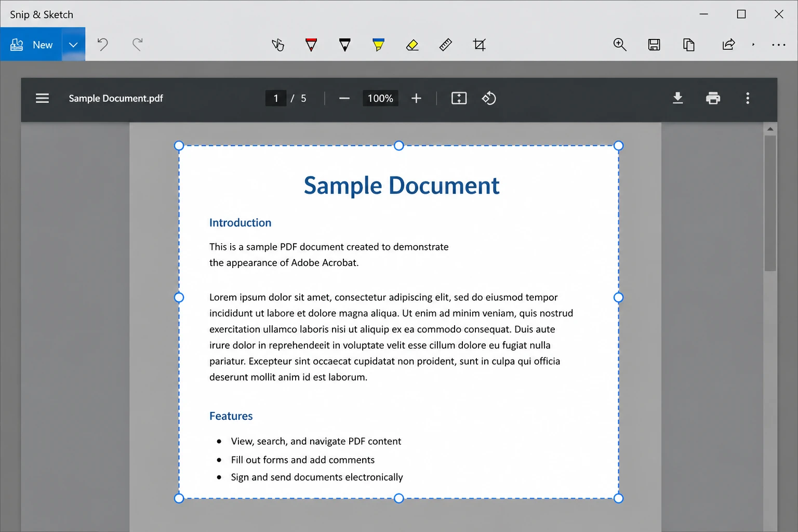Zoom out with the minus button
The image size is (798, 532).
pyautogui.click(x=344, y=98)
